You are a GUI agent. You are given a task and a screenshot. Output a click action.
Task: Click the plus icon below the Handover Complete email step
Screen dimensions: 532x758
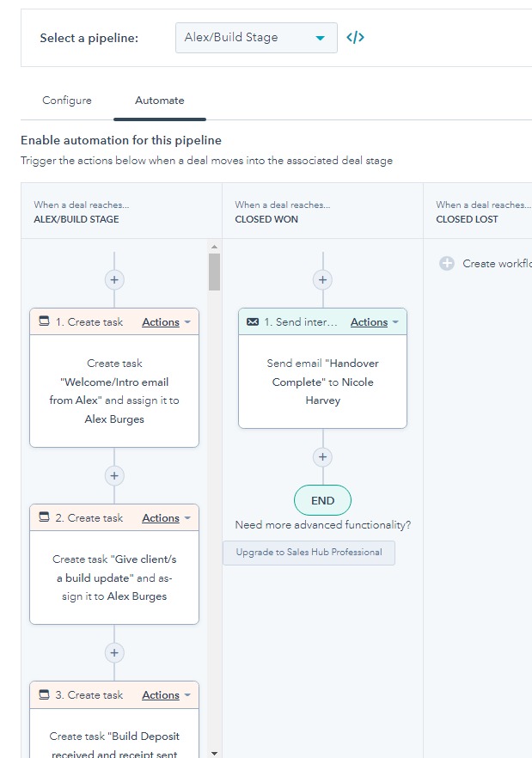(322, 456)
